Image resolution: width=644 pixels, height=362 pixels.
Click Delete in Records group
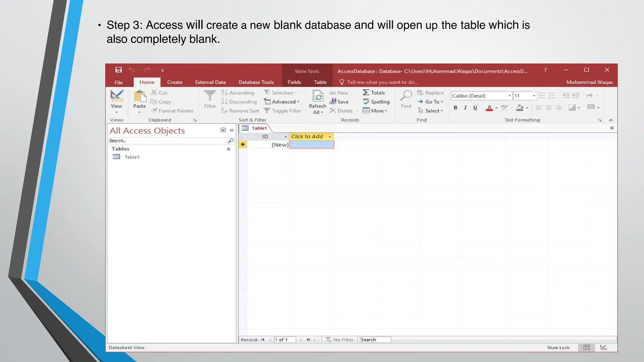[x=341, y=111]
